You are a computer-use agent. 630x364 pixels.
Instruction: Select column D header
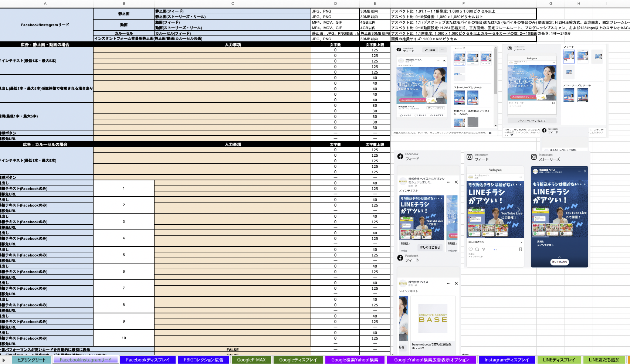[335, 4]
